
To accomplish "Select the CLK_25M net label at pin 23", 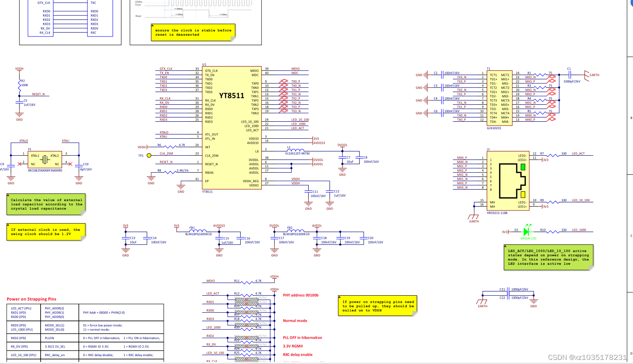I will [x=166, y=154].
